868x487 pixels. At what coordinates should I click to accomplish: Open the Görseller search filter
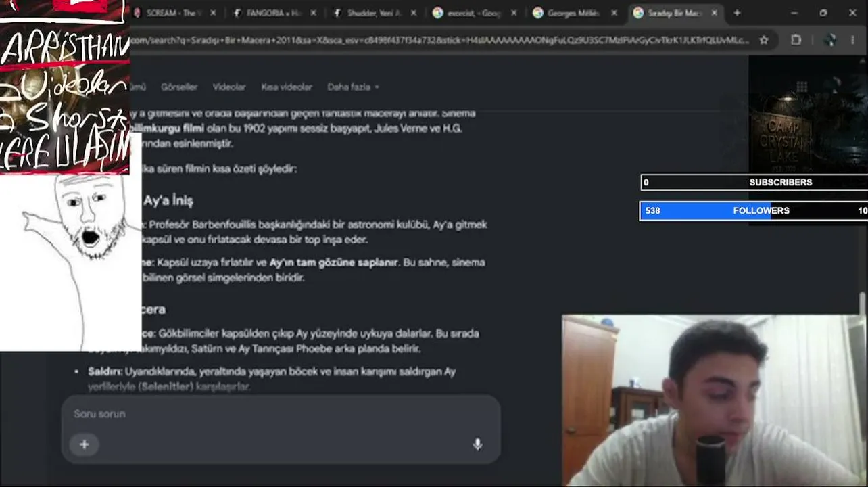tap(179, 87)
